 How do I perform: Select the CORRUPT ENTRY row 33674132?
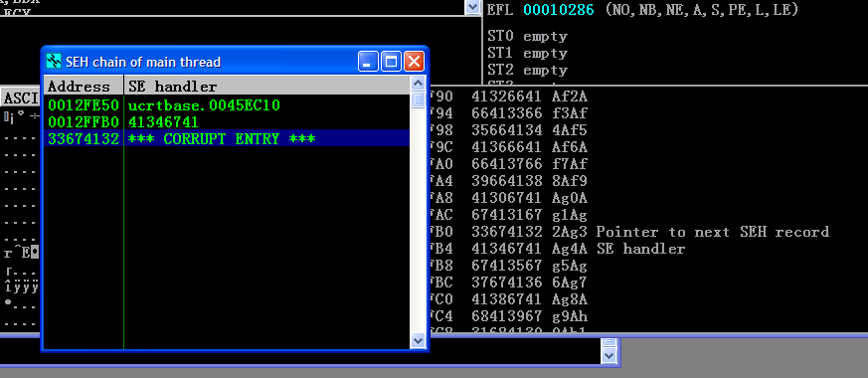tap(227, 138)
